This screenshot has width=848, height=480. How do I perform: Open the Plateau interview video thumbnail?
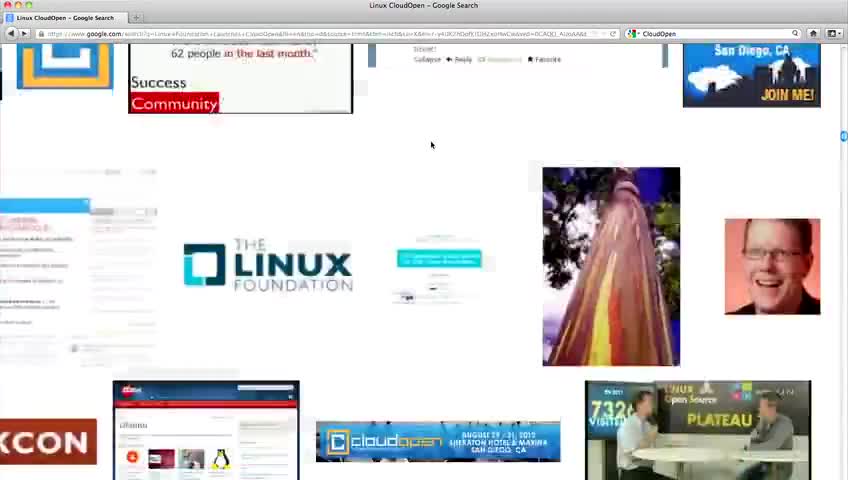698,430
